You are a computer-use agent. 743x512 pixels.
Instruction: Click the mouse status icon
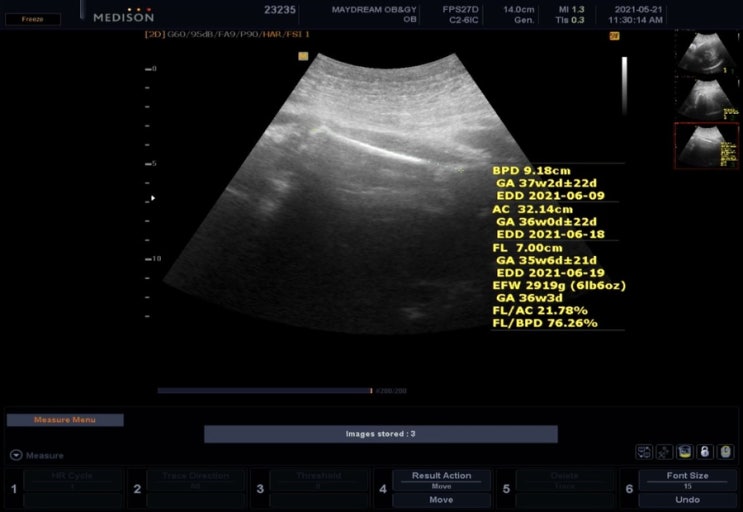725,452
